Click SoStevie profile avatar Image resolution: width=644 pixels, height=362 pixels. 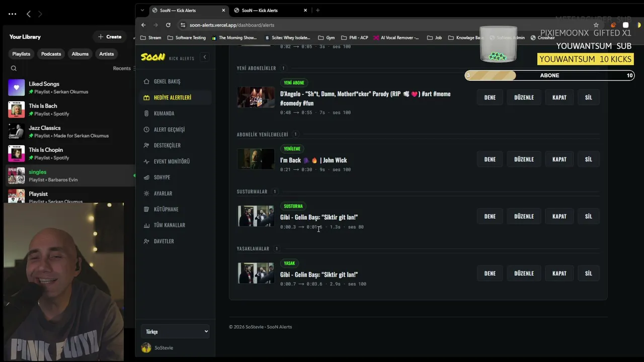[146, 348]
